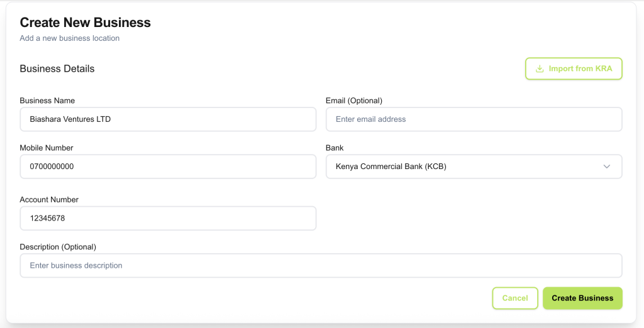Click the Business Details section title
The image size is (644, 328).
57,68
